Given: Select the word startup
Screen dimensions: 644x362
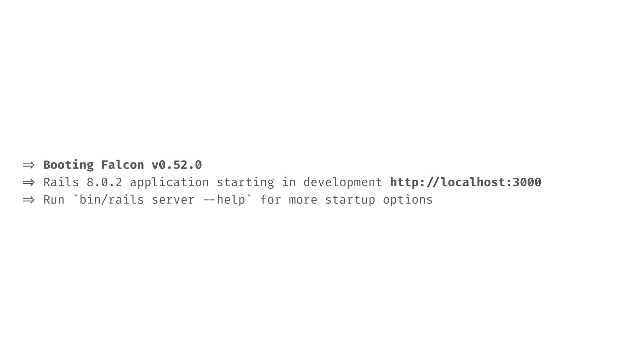Looking at the screenshot, I should click(x=350, y=200).
